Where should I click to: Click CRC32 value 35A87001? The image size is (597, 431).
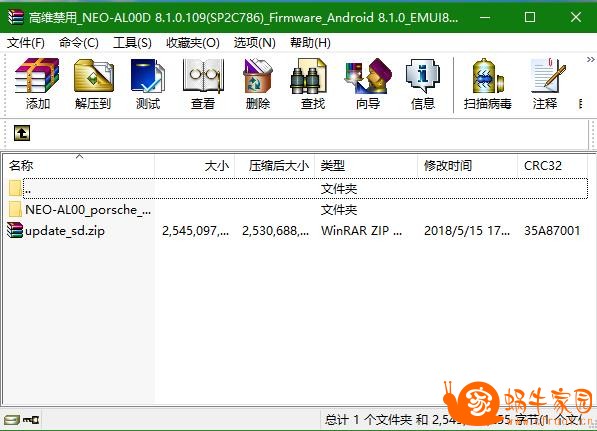(x=552, y=230)
